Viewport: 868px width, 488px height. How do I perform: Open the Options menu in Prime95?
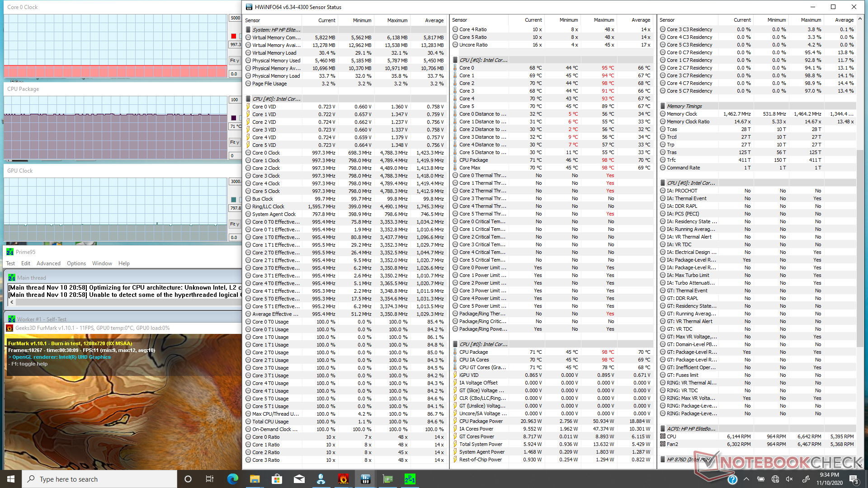(76, 263)
